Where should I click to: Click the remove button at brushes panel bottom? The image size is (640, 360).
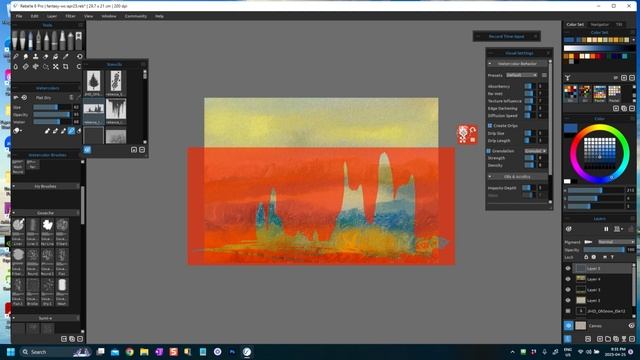80,339
